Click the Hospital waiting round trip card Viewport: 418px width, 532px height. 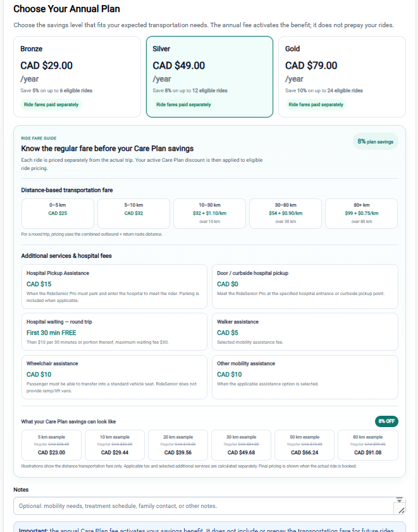coord(114,332)
